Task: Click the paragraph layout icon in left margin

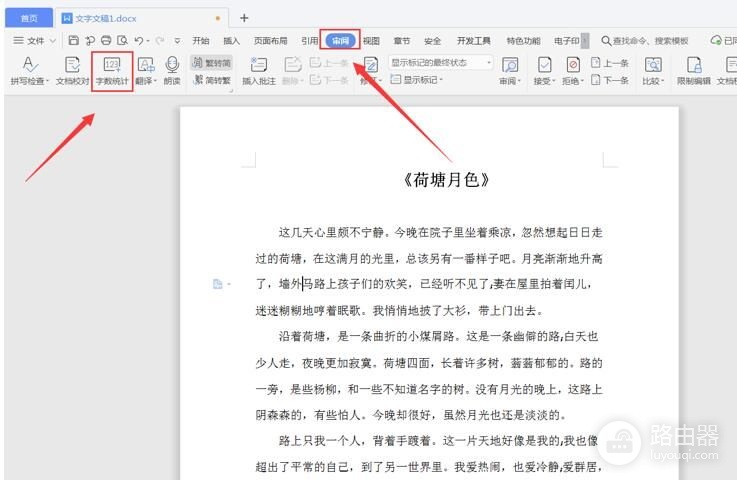Action: (218, 284)
